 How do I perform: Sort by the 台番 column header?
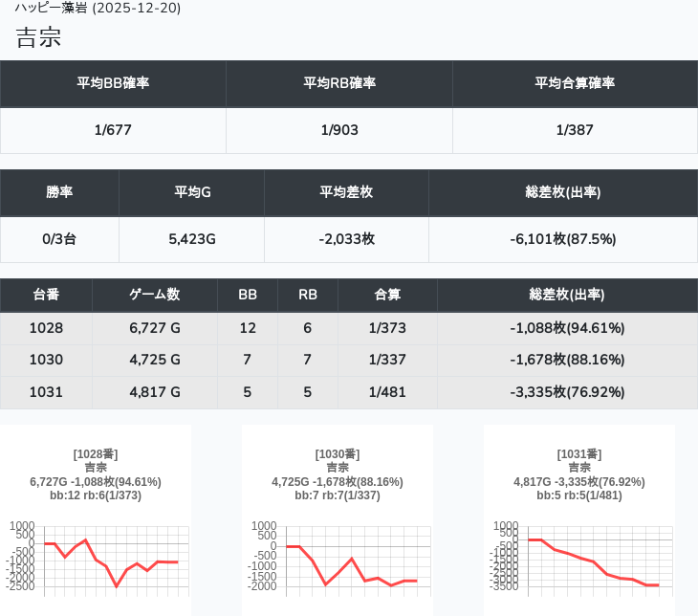[46, 295]
